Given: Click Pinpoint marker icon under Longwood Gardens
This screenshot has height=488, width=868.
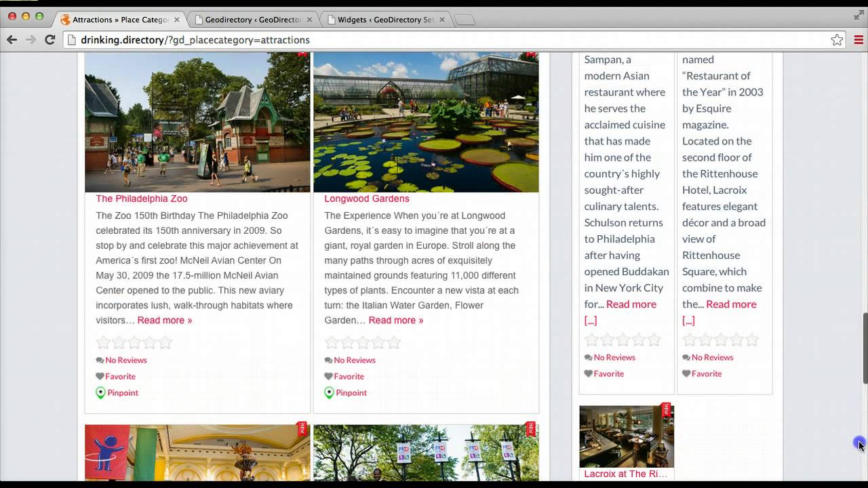Looking at the screenshot, I should (x=329, y=393).
